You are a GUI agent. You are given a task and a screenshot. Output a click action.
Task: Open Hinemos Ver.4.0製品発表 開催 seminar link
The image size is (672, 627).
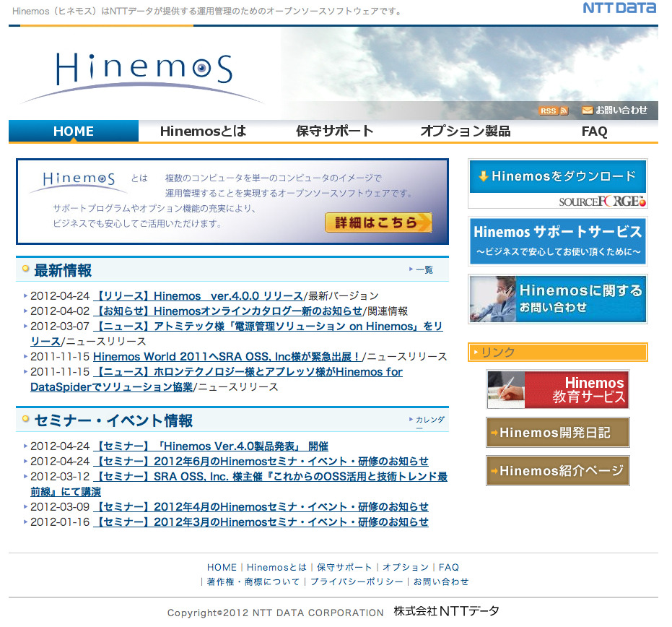tap(211, 446)
